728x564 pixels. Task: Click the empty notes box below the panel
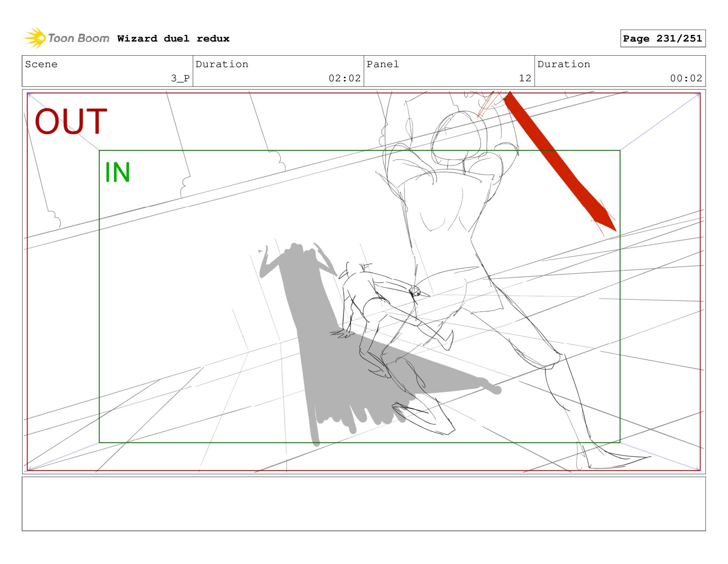click(x=364, y=504)
